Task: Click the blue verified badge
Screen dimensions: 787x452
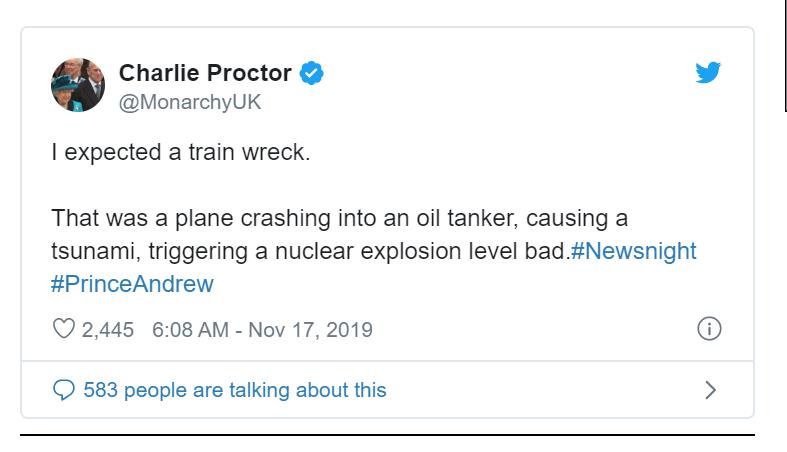Action: pos(311,73)
